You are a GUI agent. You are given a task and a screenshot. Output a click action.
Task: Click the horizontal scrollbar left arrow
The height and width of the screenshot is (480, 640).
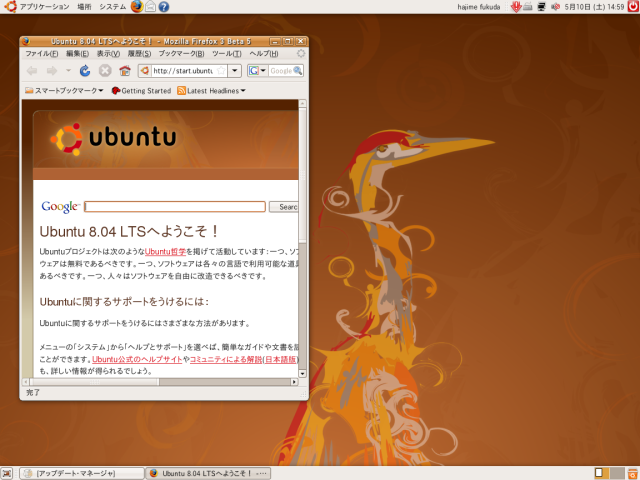[26, 382]
